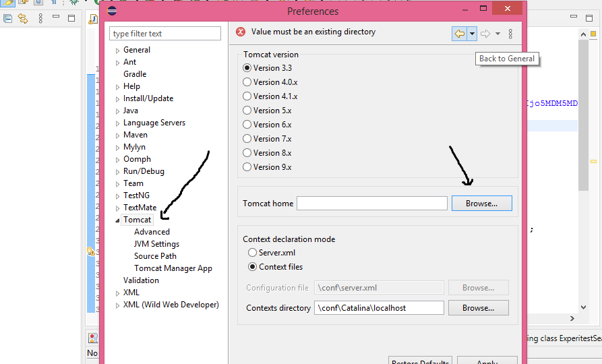Open JVM Settings page under Tomcat

pos(156,244)
